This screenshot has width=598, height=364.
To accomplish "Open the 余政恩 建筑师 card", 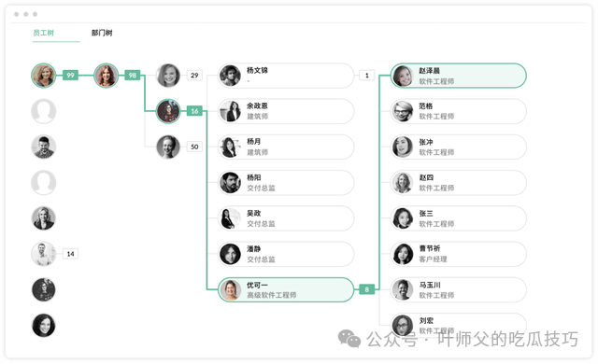I will coord(286,111).
